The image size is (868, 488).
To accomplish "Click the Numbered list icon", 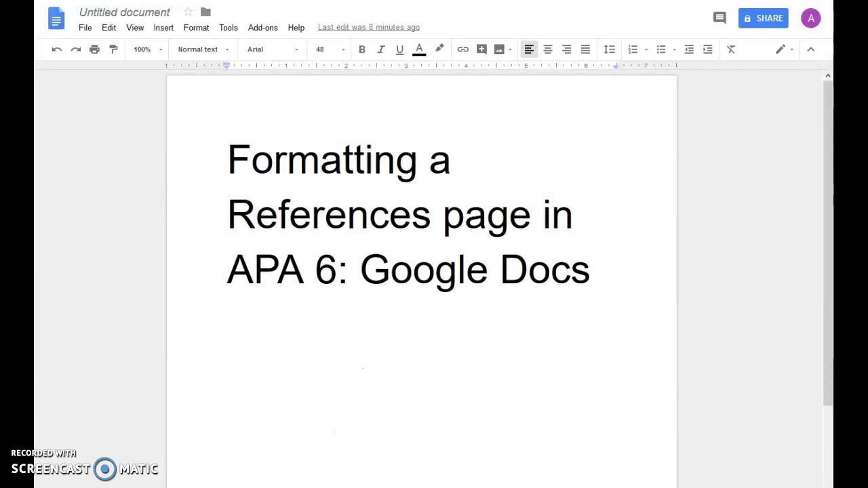I will pos(633,49).
